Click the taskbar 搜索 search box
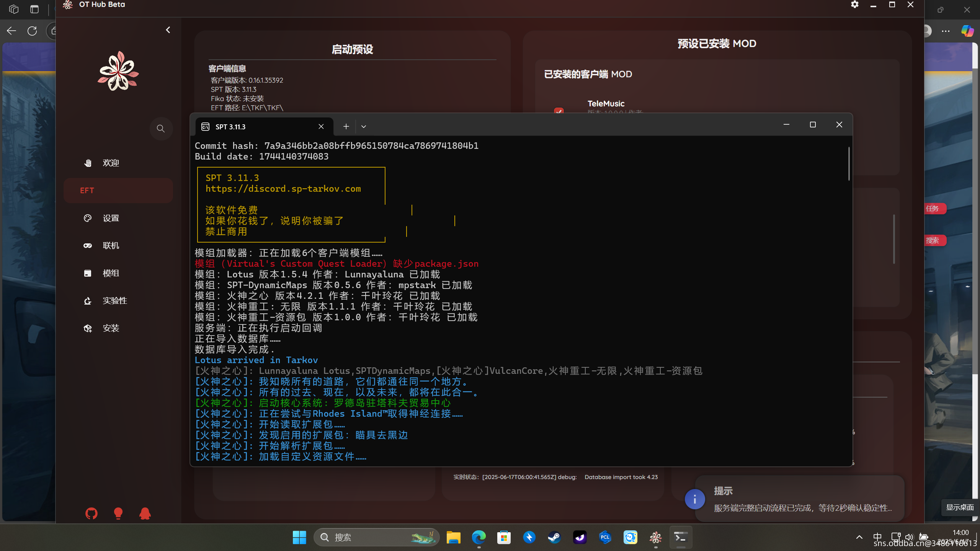 [x=376, y=537]
